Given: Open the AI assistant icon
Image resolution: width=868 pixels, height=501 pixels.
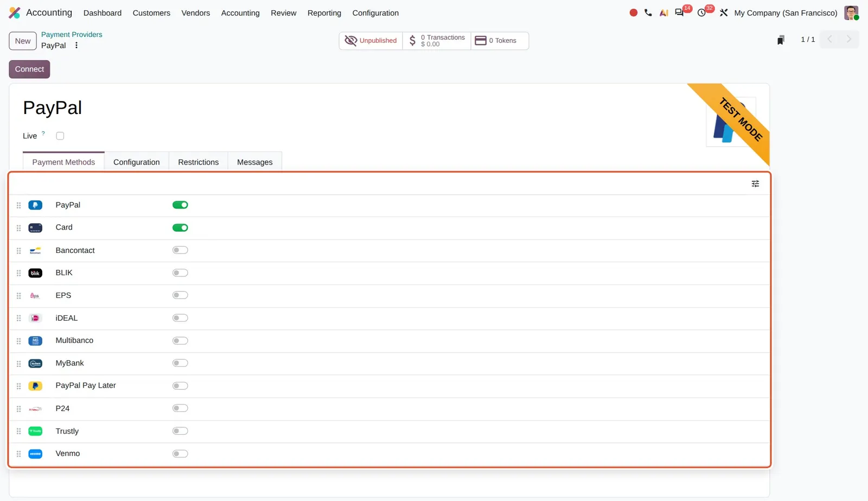Looking at the screenshot, I should coord(663,12).
